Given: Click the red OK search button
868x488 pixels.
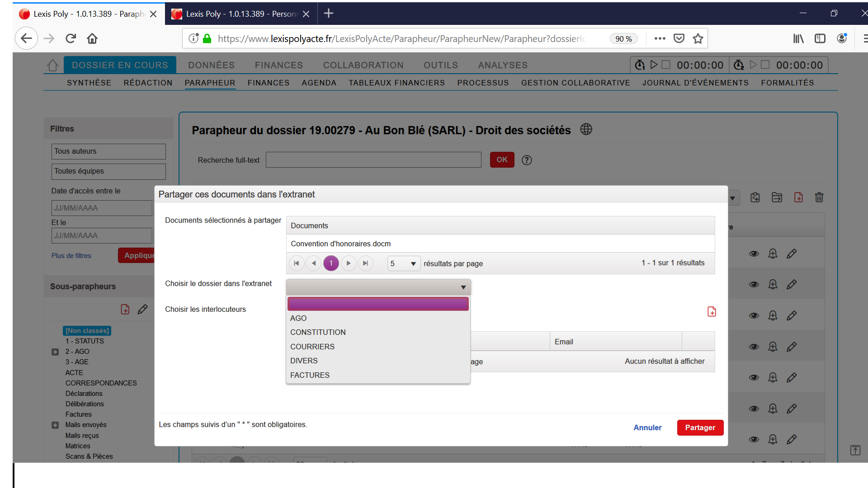Looking at the screenshot, I should (502, 160).
